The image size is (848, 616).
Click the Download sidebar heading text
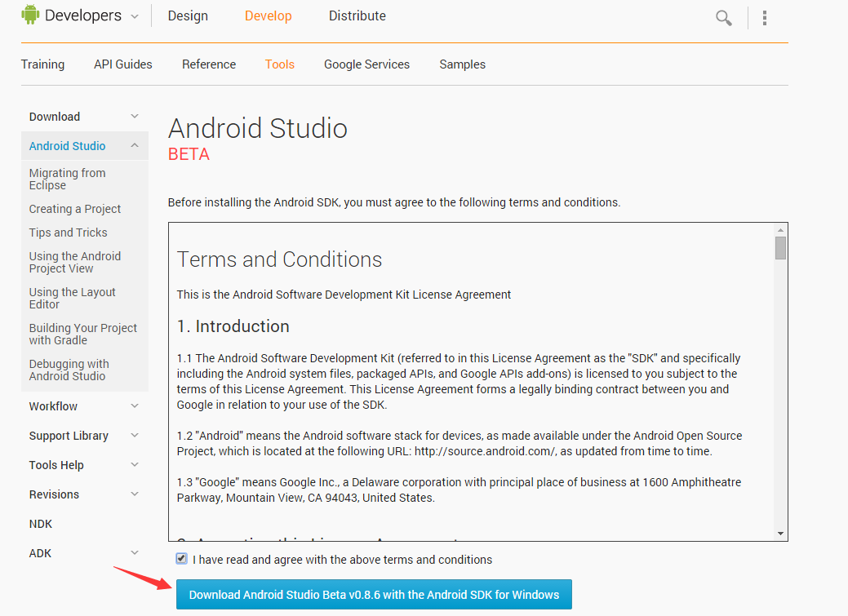[x=55, y=117]
